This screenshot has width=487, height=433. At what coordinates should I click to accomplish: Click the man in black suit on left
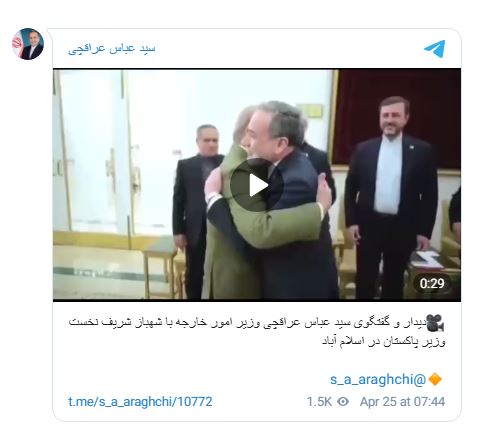(197, 210)
